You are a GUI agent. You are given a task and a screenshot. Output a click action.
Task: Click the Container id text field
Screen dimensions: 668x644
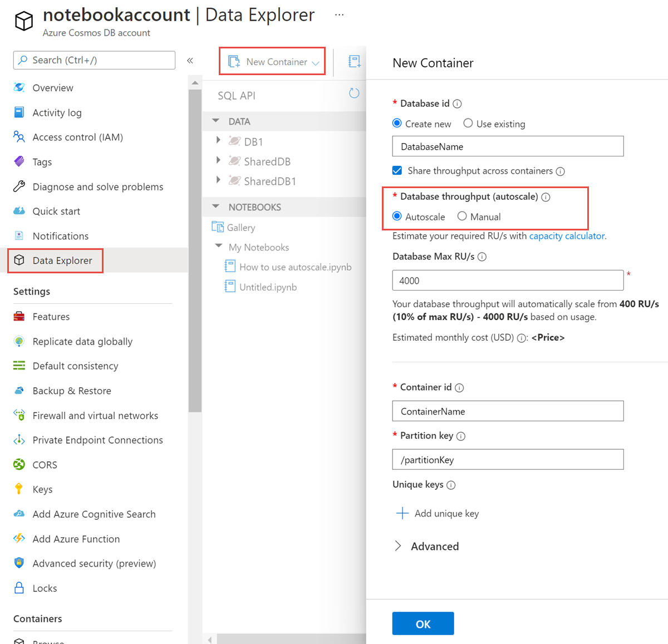click(x=508, y=411)
